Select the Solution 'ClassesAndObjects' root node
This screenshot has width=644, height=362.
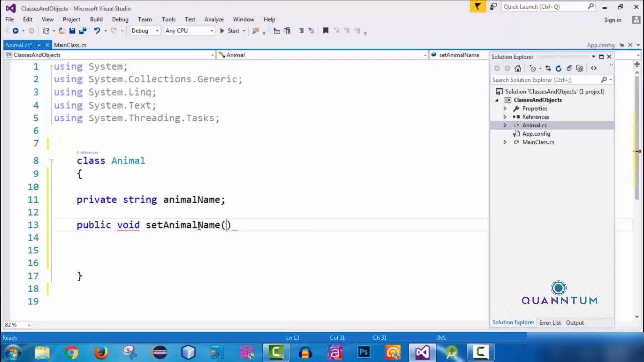coord(554,92)
